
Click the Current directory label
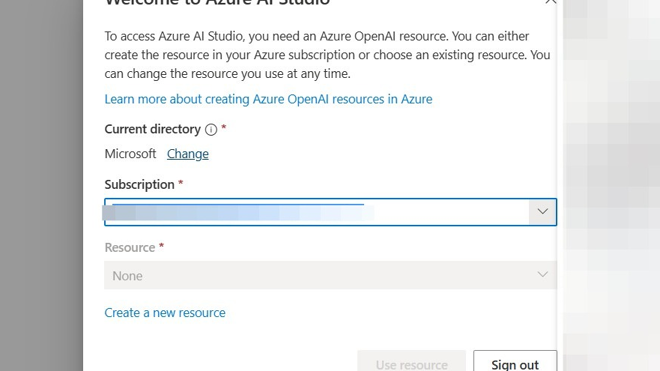coord(152,129)
